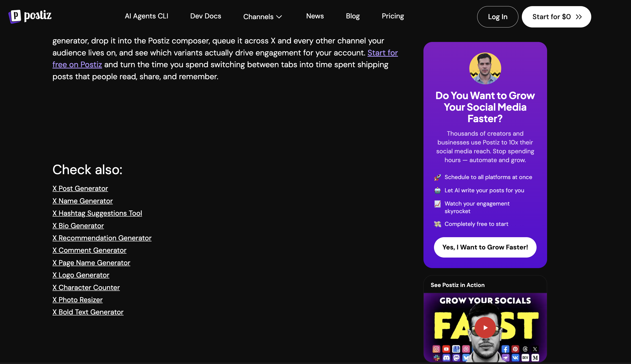Go to Dev Docs in the navigation
Screen dimensions: 631x364
click(206, 16)
